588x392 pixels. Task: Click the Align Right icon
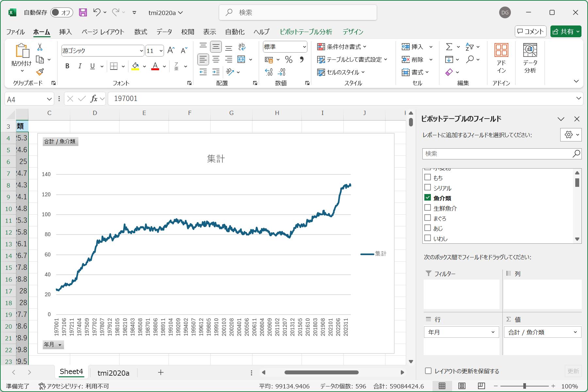point(229,59)
